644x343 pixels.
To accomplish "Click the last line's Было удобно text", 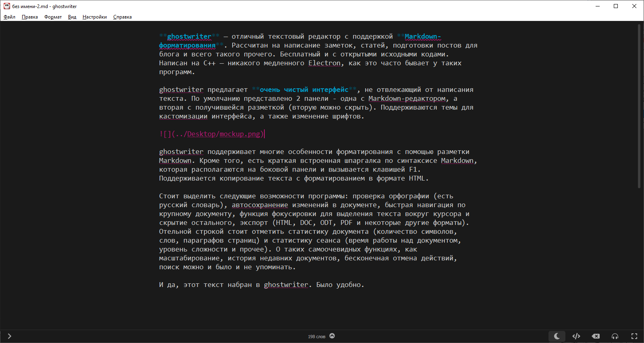I will click(x=340, y=285).
